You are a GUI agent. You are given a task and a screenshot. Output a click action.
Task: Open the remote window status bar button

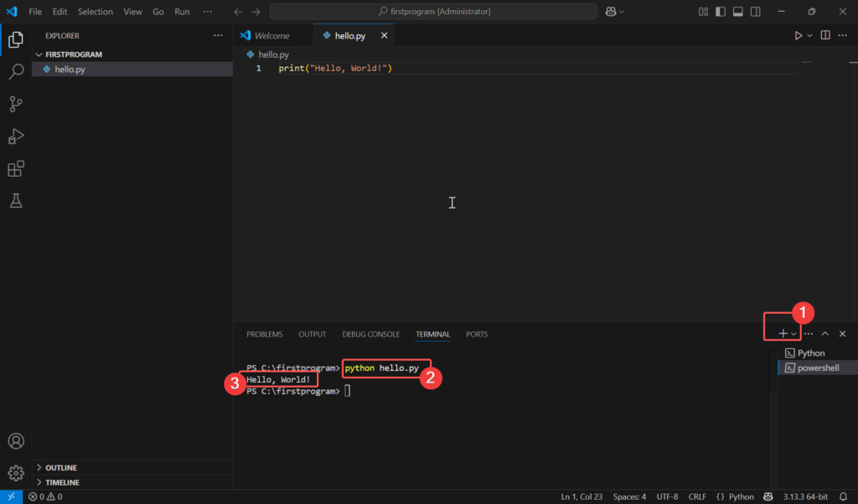point(11,497)
